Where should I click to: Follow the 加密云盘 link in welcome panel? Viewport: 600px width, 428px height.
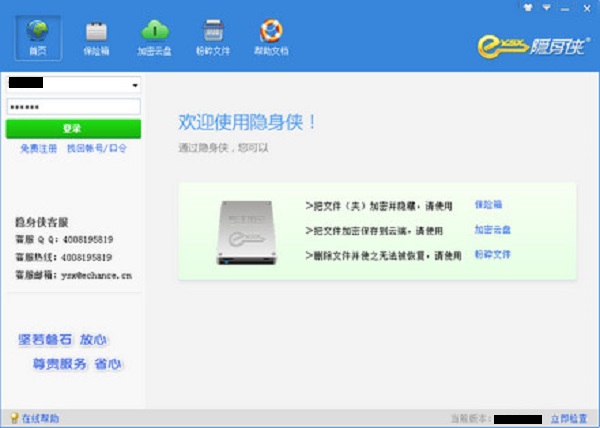click(x=492, y=229)
